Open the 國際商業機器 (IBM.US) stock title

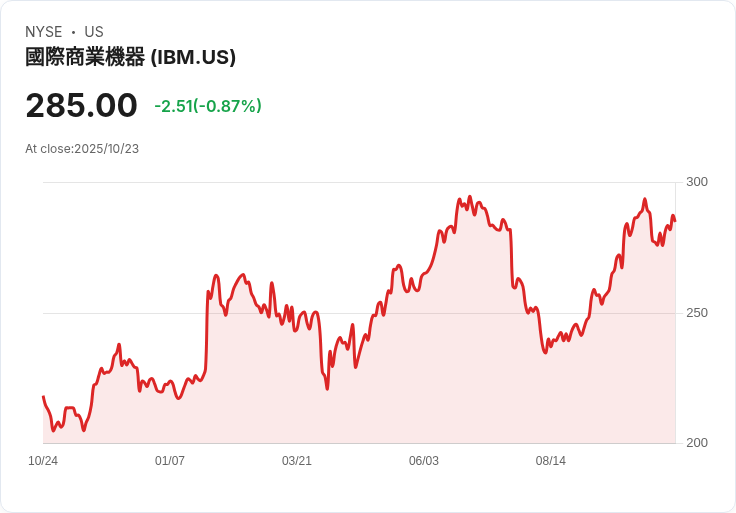(130, 57)
